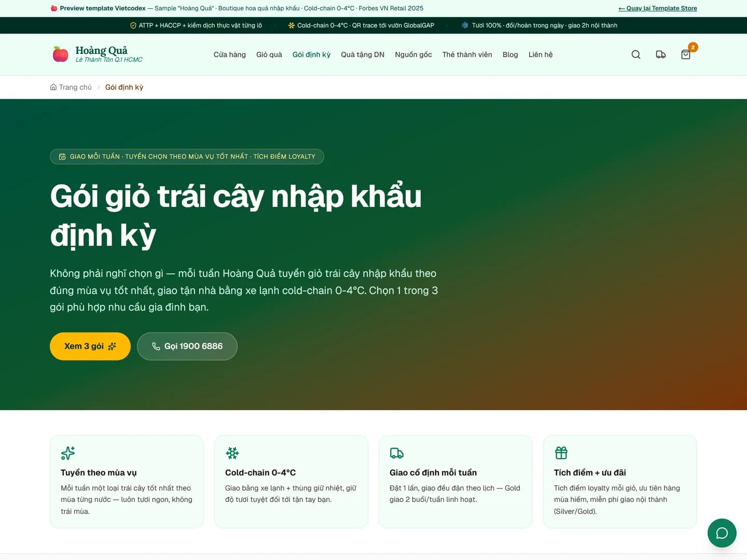The width and height of the screenshot is (747, 560).
Task: Click the sun icon beside Cold-chain QR trace
Action: click(x=292, y=25)
